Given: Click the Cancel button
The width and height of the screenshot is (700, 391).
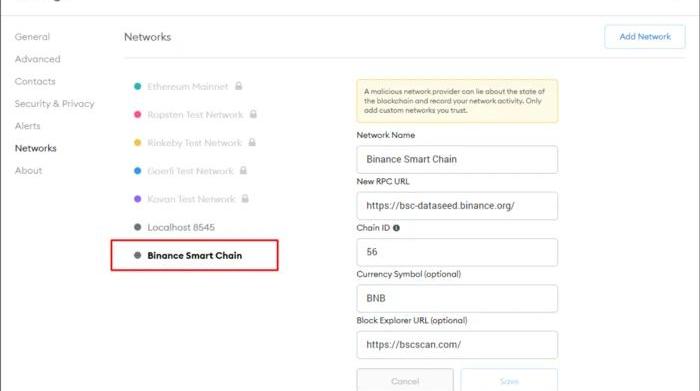Looking at the screenshot, I should pos(405,380).
